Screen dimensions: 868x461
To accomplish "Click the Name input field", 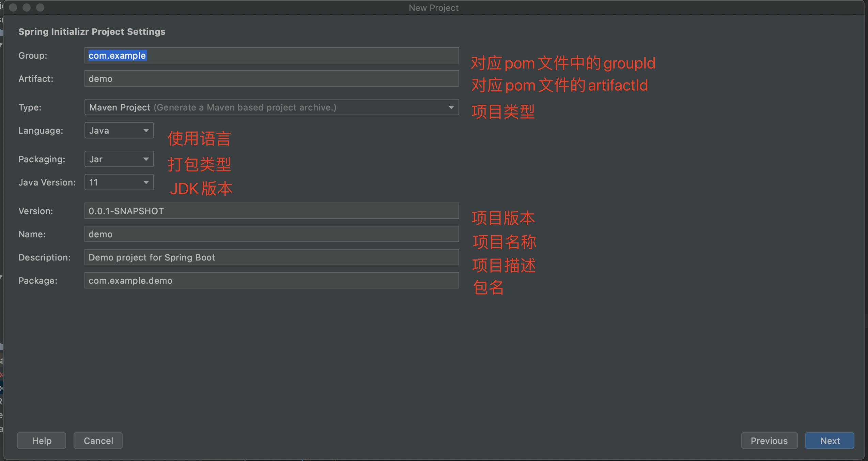I will pyautogui.click(x=271, y=234).
